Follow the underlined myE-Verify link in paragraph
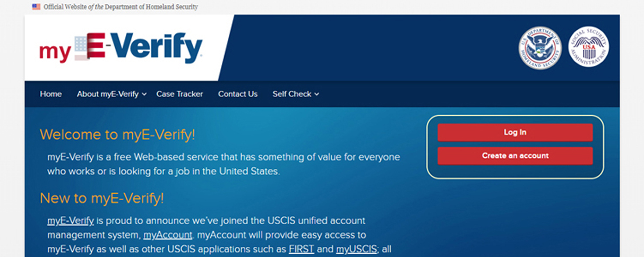Screen dimensions: 644x257 coord(71,220)
